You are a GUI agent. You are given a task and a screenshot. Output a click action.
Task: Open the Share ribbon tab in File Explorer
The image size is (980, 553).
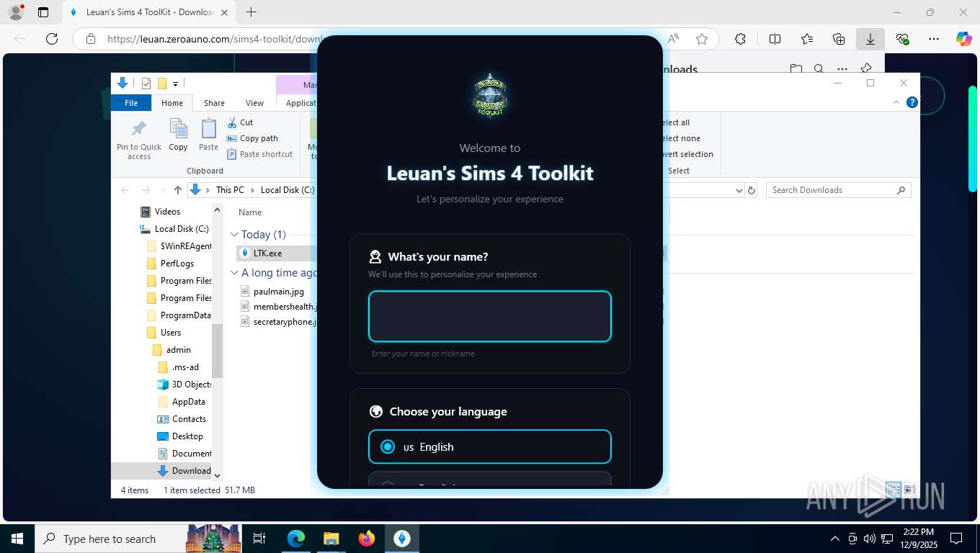pos(214,103)
